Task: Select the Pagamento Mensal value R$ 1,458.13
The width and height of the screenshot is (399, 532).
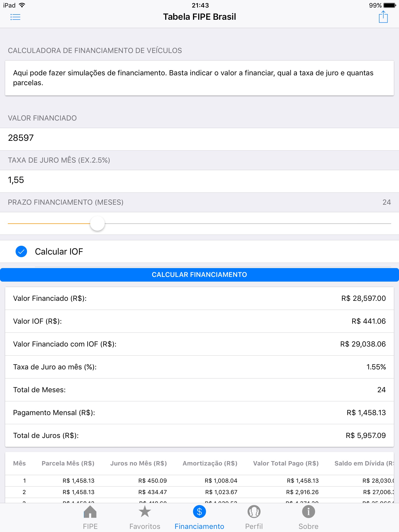Action: coord(366,413)
